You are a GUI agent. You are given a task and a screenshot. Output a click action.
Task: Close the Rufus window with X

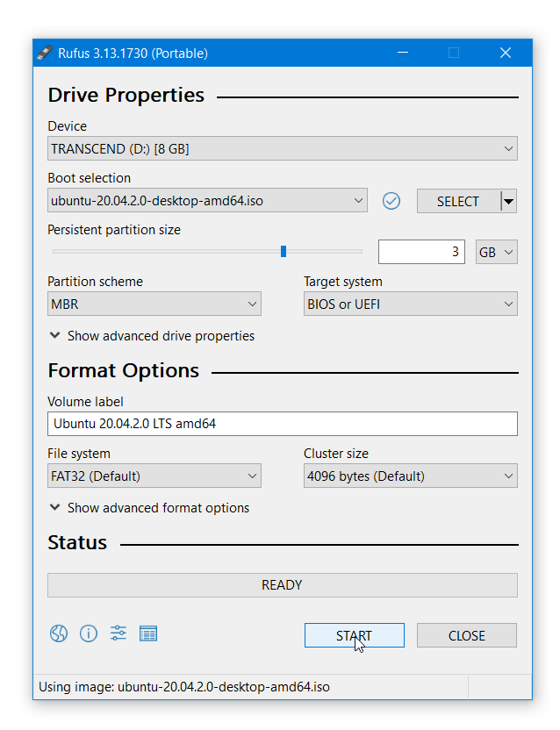[x=506, y=53]
